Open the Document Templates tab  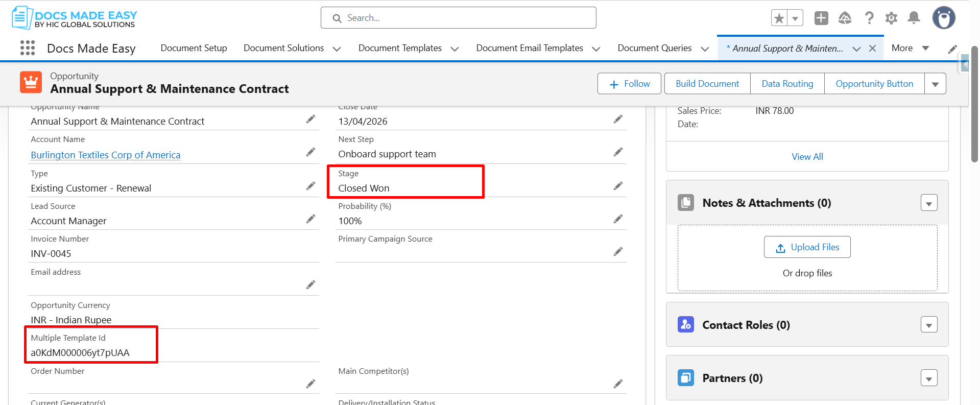pos(400,48)
